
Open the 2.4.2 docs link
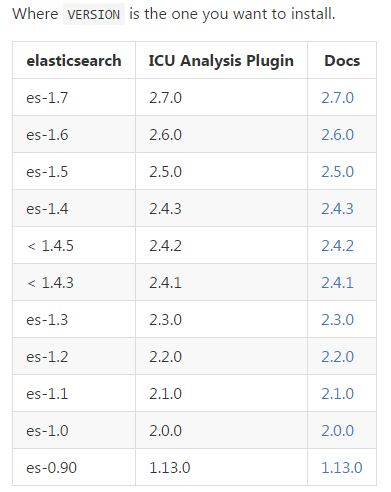point(337,246)
